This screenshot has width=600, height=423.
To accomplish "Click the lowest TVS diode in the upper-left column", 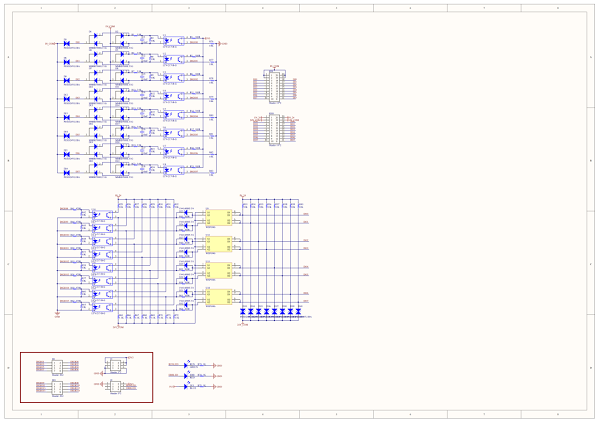I will (x=67, y=173).
